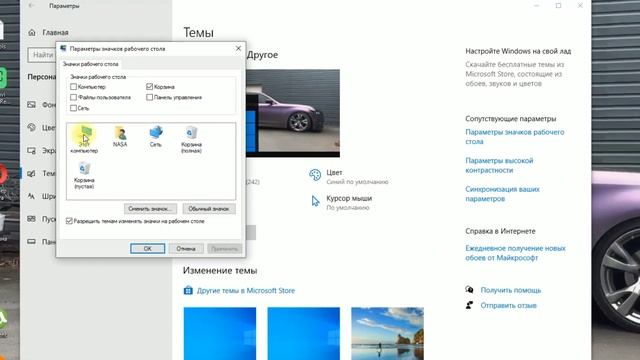The image size is (640, 360).
Task: Click the Найти search field in Settings
Action: [42, 55]
